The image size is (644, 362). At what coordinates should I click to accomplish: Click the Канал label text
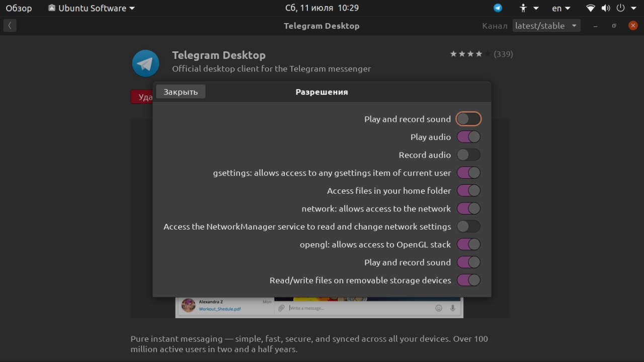tap(495, 26)
